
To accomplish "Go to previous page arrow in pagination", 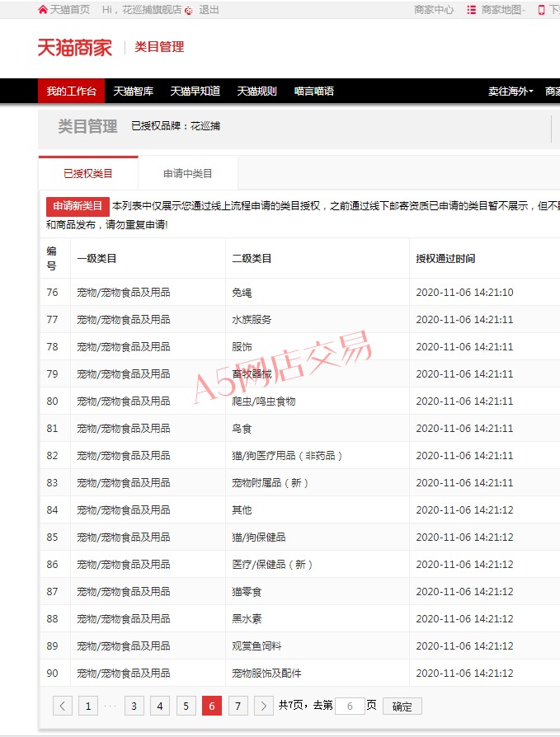I will click(63, 706).
